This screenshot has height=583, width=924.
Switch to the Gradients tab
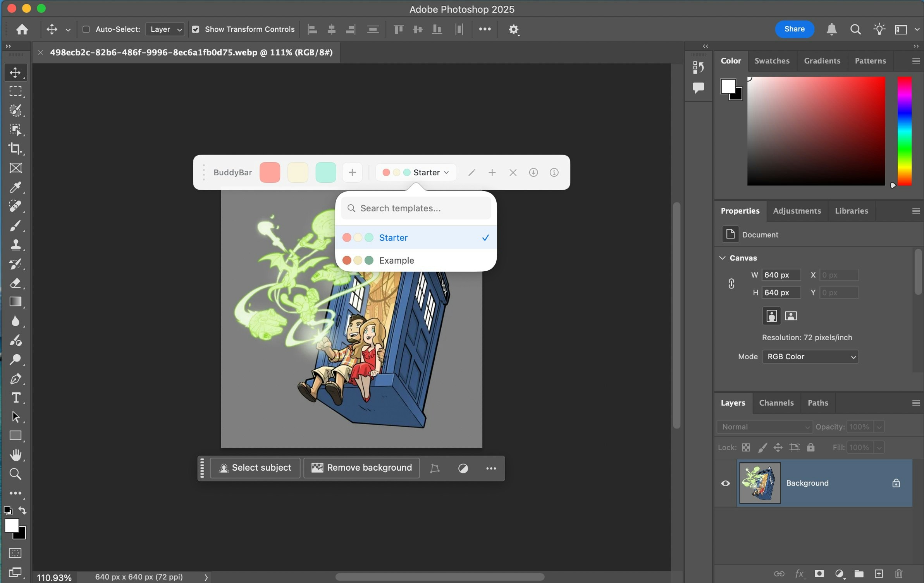822,61
